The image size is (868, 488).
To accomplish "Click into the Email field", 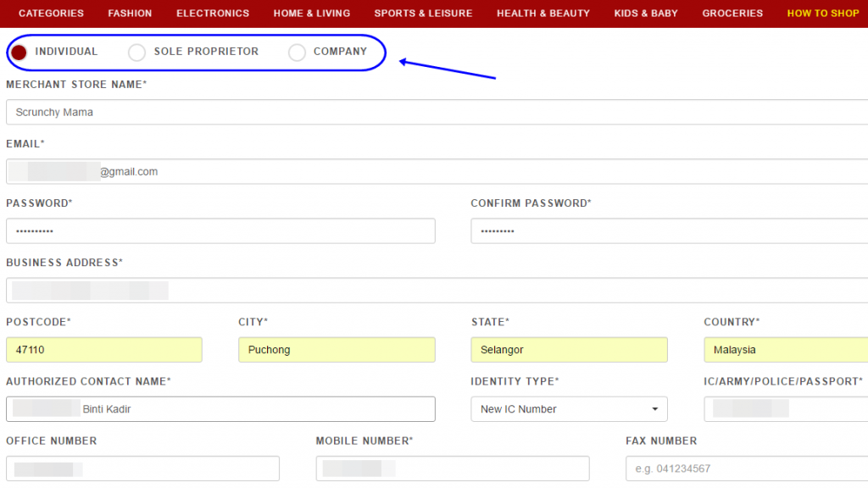I will pos(437,171).
